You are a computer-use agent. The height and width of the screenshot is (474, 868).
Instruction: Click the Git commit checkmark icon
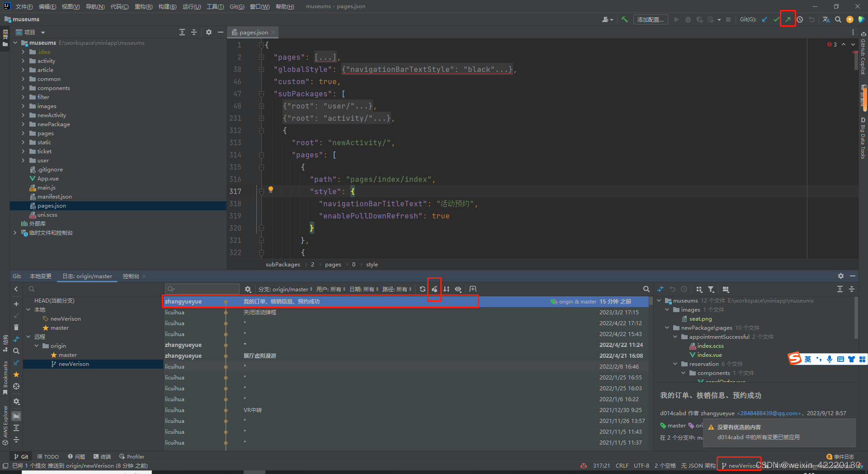[776, 19]
